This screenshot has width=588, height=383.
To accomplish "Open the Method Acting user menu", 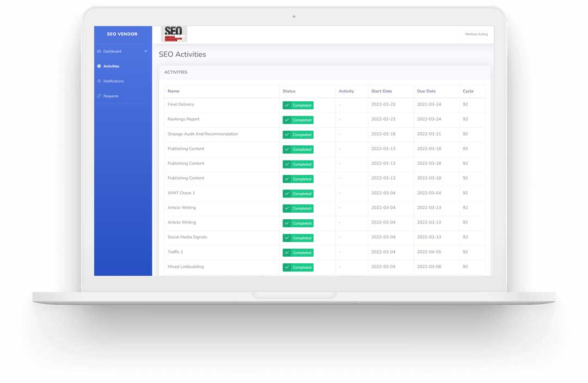I will pyautogui.click(x=476, y=34).
